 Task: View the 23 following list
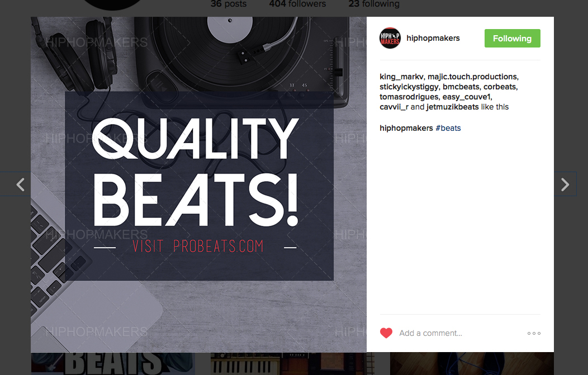coord(374,4)
